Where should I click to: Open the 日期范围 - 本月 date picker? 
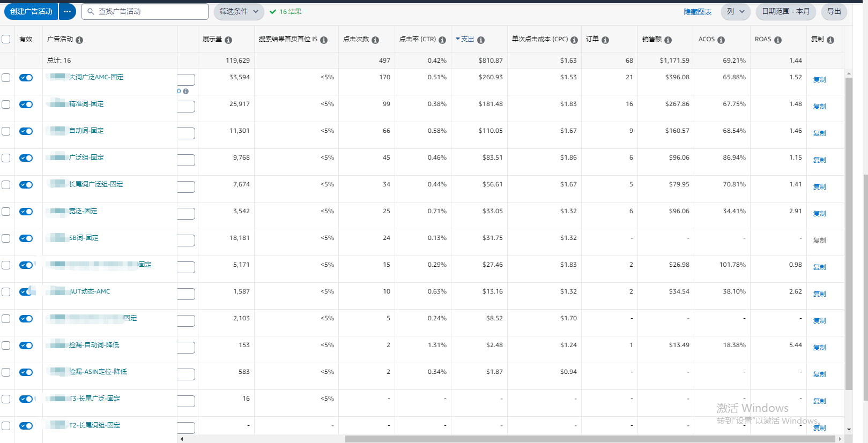(x=785, y=11)
